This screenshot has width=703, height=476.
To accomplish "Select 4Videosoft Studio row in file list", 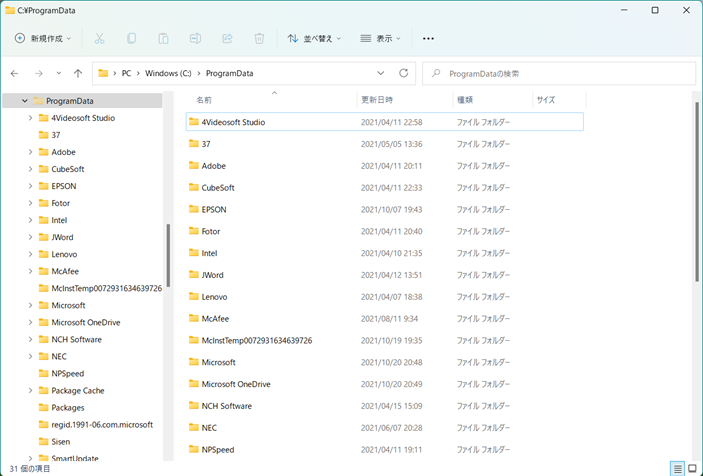I will pos(385,122).
